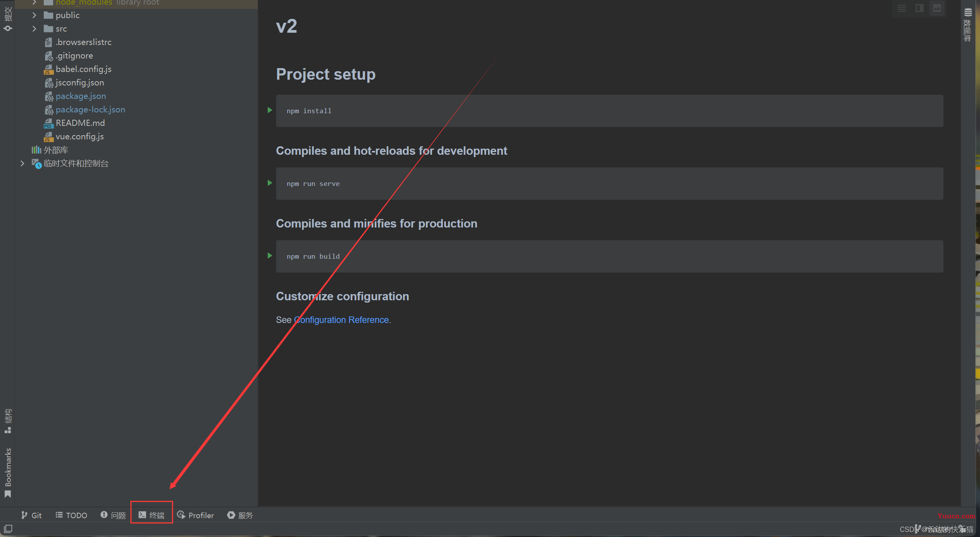Open the Configuration Reference link

coord(342,320)
